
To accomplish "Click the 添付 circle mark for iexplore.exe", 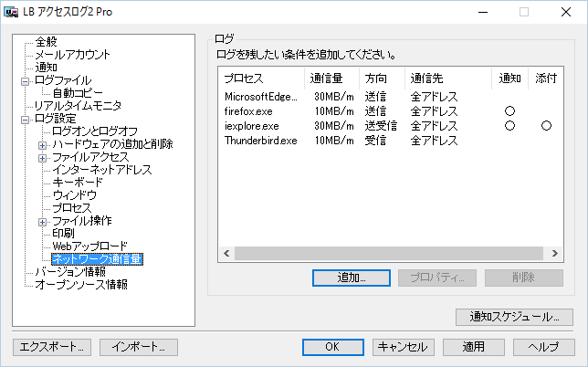I will (546, 125).
